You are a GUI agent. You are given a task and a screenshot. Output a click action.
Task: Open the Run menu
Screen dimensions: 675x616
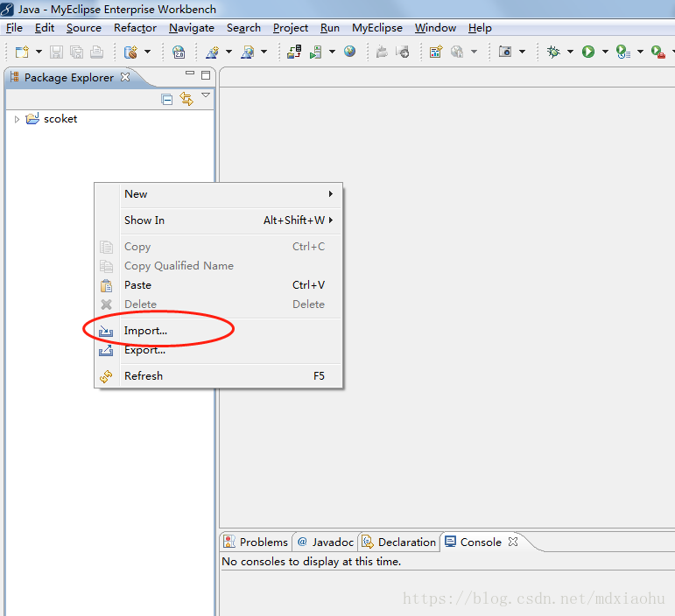pyautogui.click(x=330, y=28)
